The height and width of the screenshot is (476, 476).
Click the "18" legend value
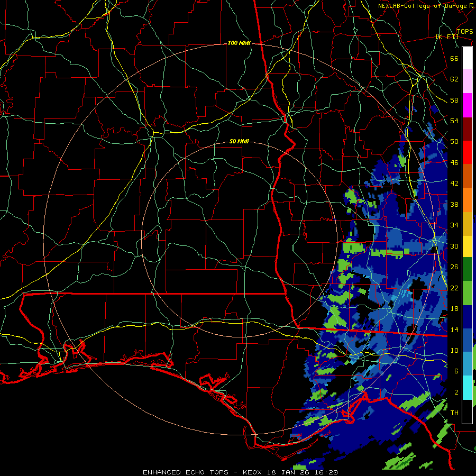click(x=454, y=309)
